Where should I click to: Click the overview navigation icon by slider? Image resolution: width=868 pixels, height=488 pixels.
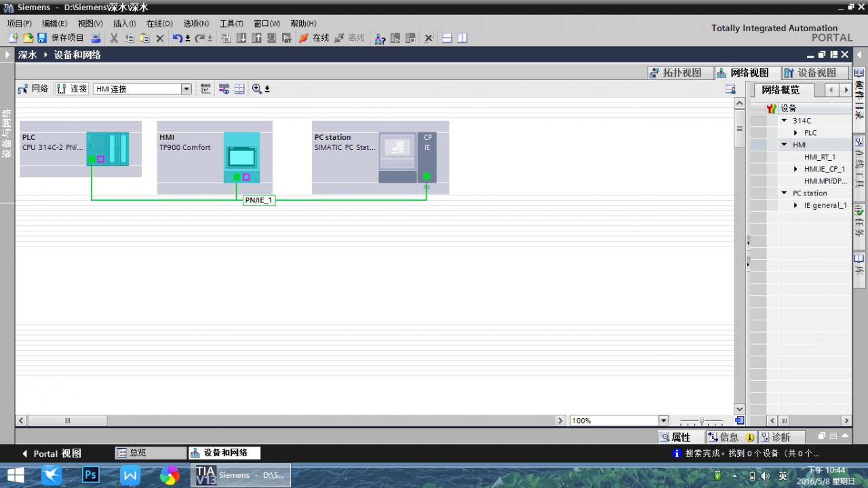tap(739, 421)
